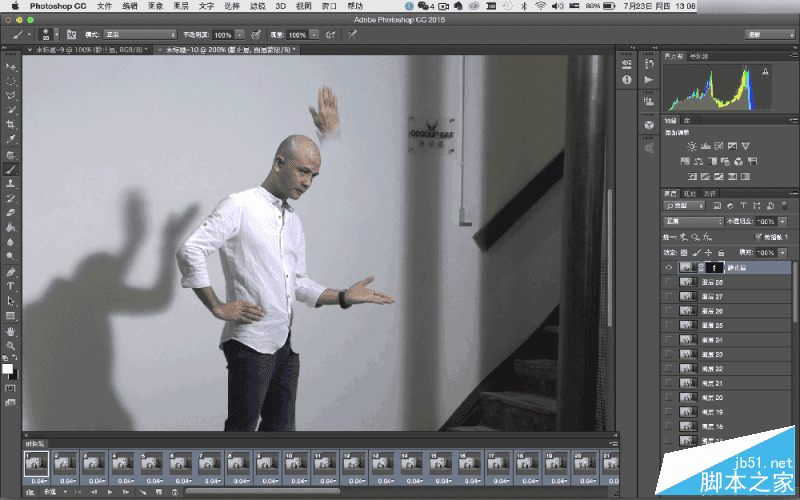The height and width of the screenshot is (500, 800).
Task: Hide the top 静止层 layer via eye icon
Action: coord(669,267)
